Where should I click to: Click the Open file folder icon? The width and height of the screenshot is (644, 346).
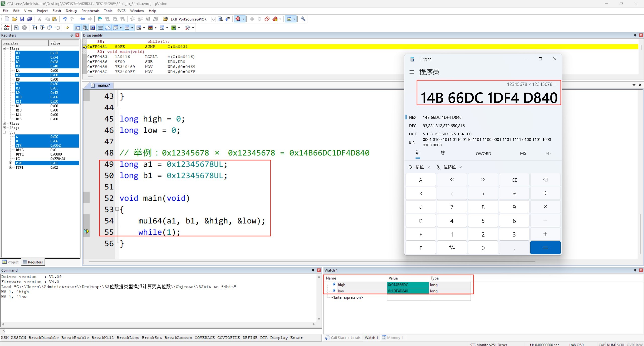coord(14,19)
